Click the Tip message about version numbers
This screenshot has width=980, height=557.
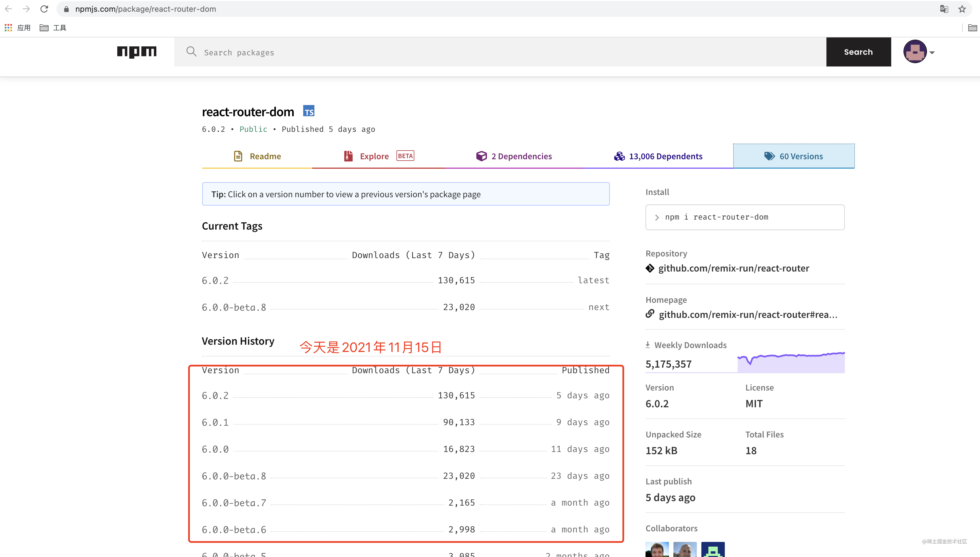click(x=406, y=194)
